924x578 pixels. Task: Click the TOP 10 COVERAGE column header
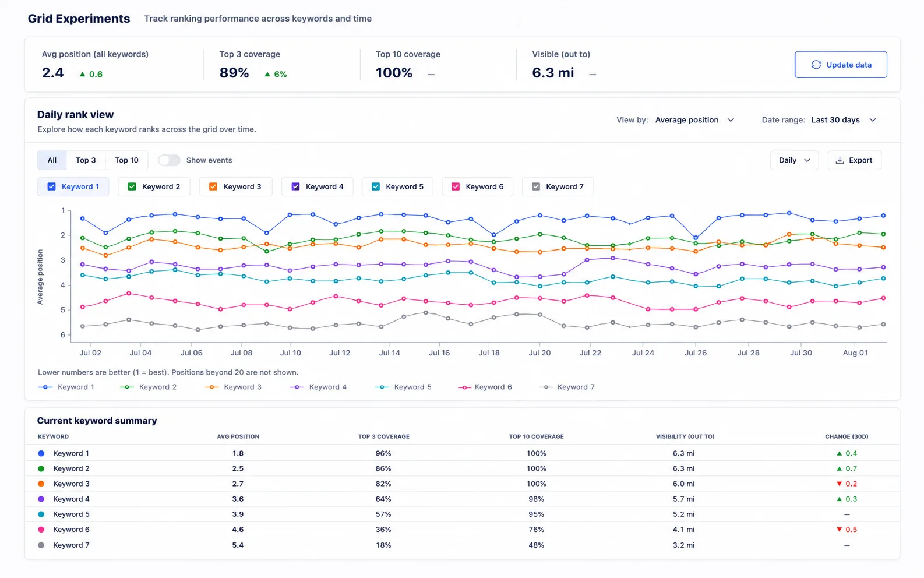point(536,436)
